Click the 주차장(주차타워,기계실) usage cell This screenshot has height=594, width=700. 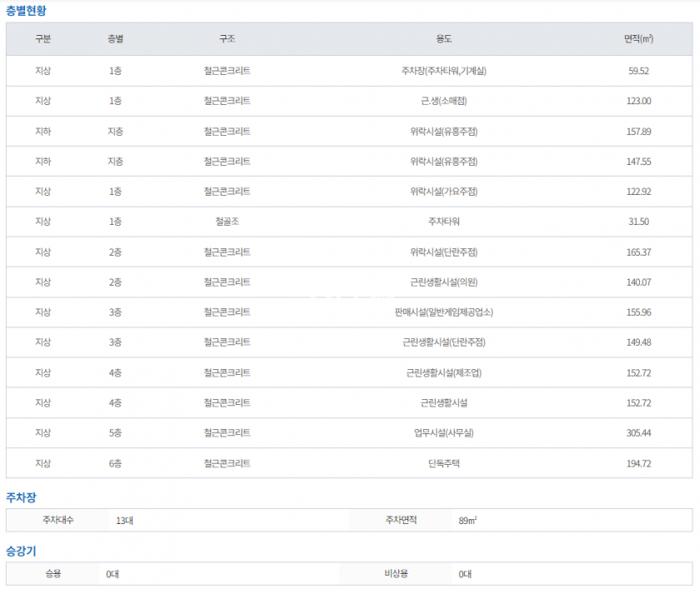coord(443,71)
